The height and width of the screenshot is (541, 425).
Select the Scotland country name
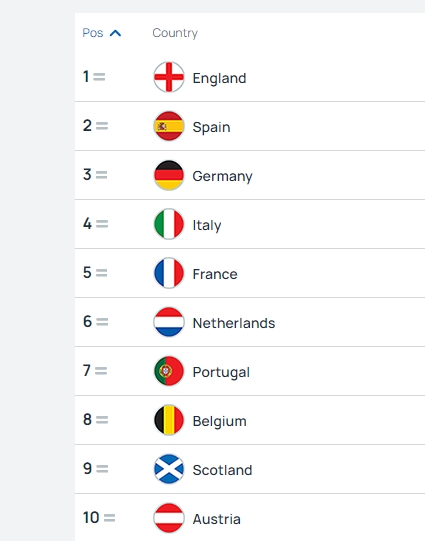tap(223, 470)
